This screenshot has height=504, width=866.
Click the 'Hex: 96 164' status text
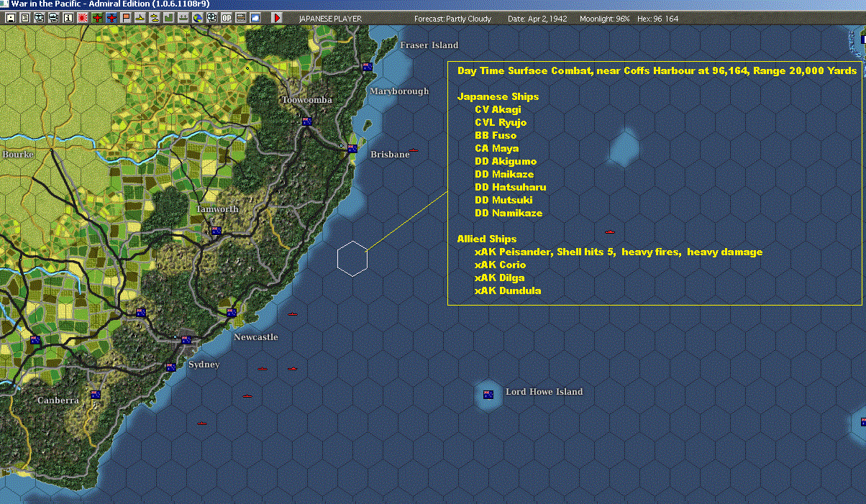click(657, 19)
